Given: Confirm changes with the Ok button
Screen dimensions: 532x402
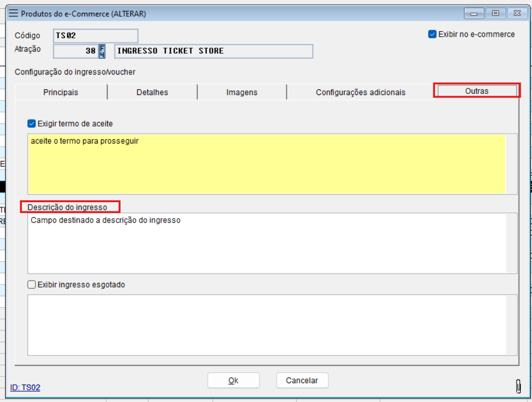Looking at the screenshot, I should tap(233, 381).
